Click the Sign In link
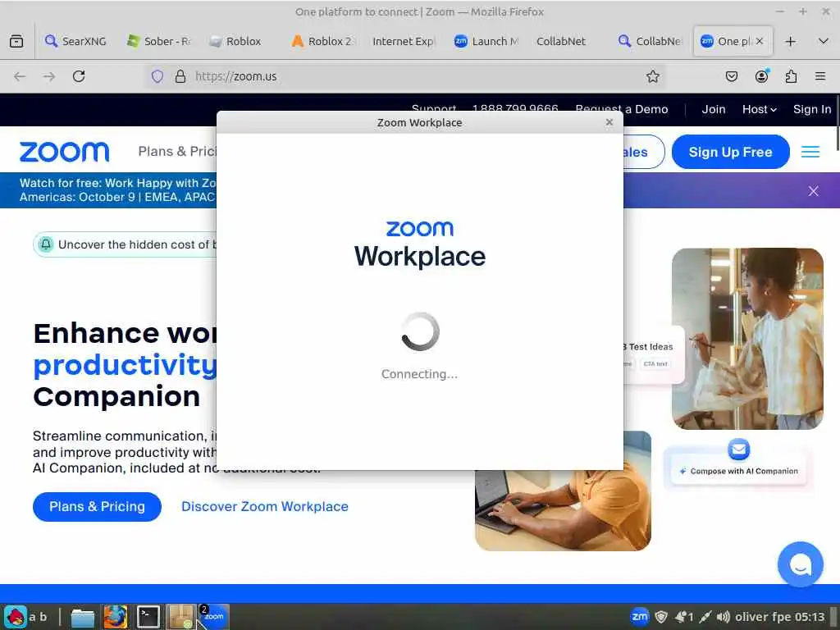This screenshot has width=840, height=630. point(812,109)
